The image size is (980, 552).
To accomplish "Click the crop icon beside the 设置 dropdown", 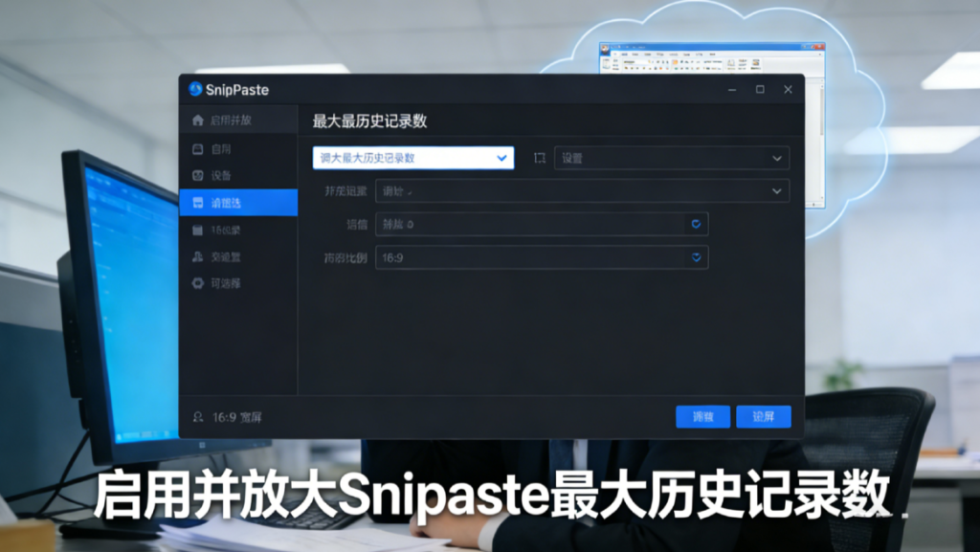I will pos(540,158).
